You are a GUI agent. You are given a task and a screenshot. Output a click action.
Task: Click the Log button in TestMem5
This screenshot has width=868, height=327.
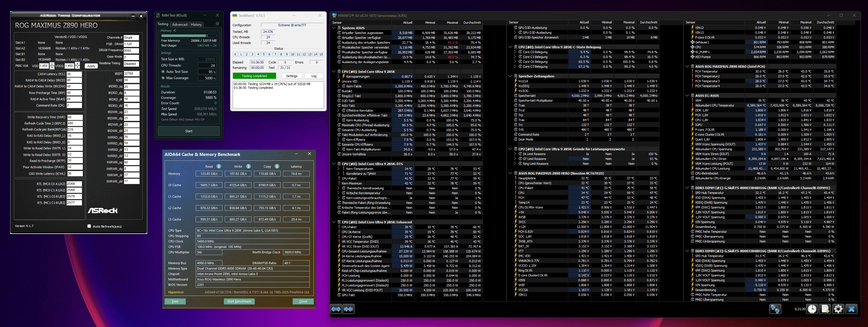314,76
